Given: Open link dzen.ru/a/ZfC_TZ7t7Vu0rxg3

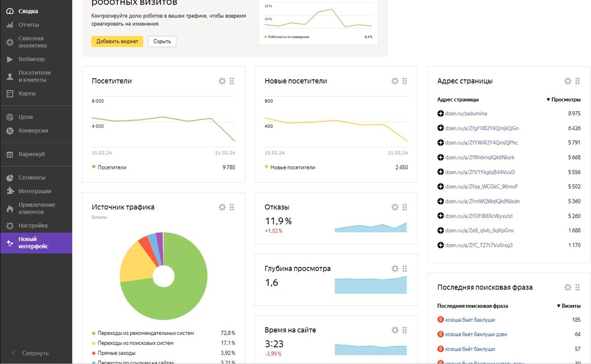Looking at the screenshot, I should point(479,245).
